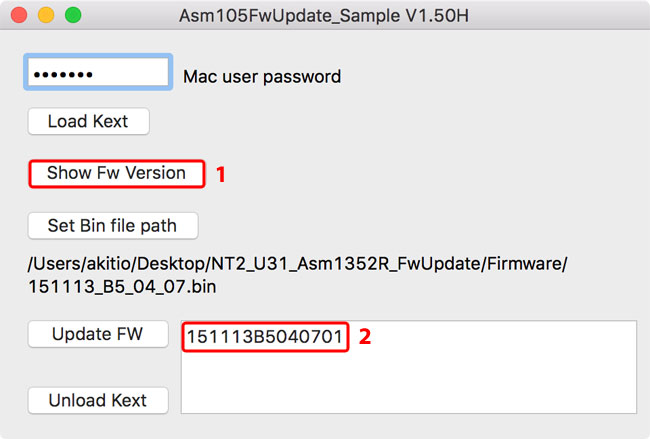Click empty title bar right of the title
650x439 pixels.
tap(560, 17)
